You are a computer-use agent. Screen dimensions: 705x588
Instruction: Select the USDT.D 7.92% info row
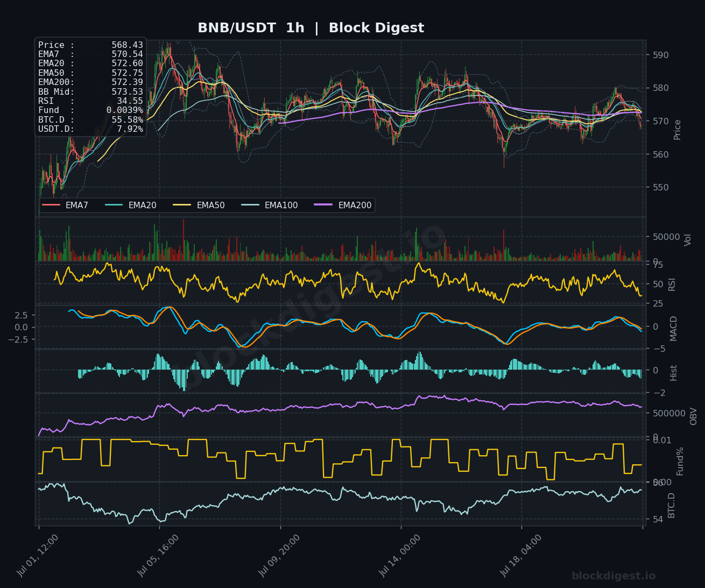pos(90,129)
